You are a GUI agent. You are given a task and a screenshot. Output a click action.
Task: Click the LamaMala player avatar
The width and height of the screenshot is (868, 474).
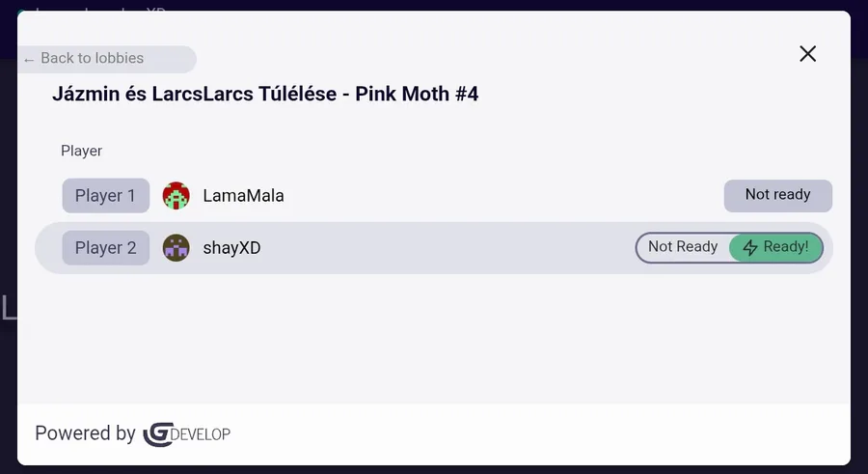pyautogui.click(x=176, y=196)
